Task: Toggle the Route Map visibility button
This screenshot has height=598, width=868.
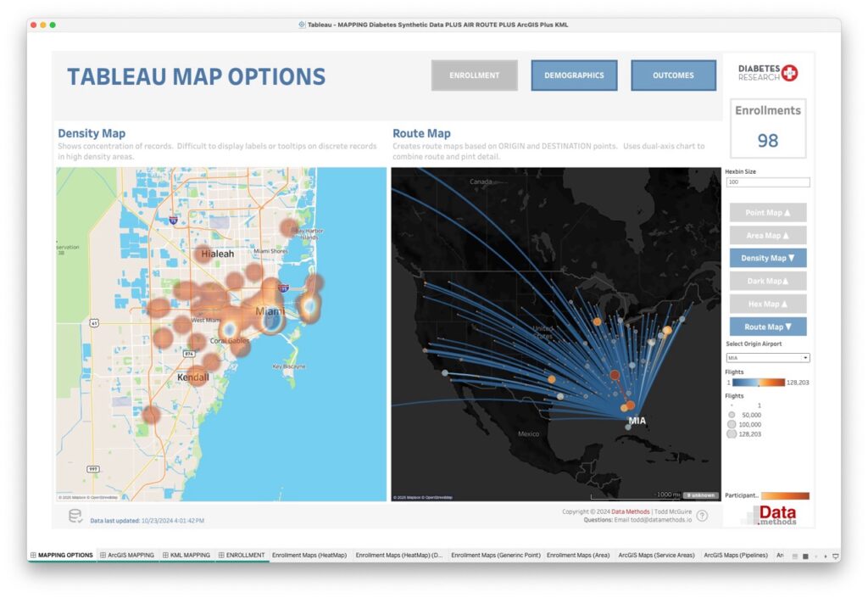Action: click(x=767, y=327)
